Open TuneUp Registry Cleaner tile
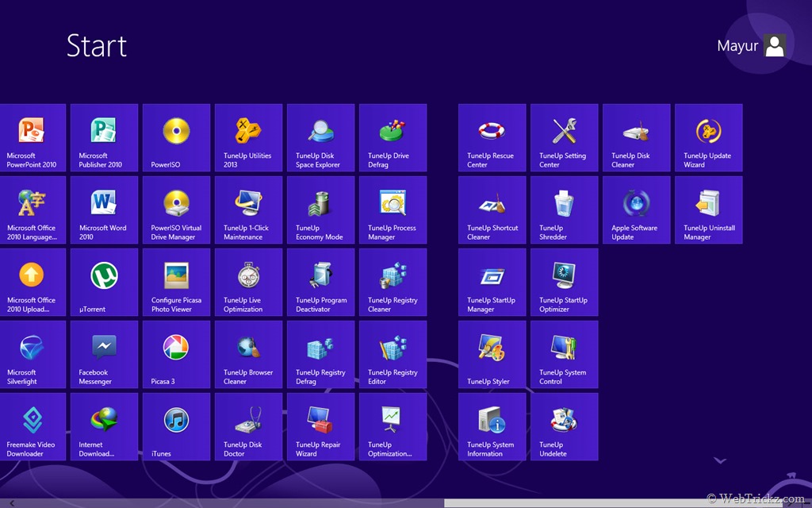Screen dimensions: 812x508 pos(393,282)
